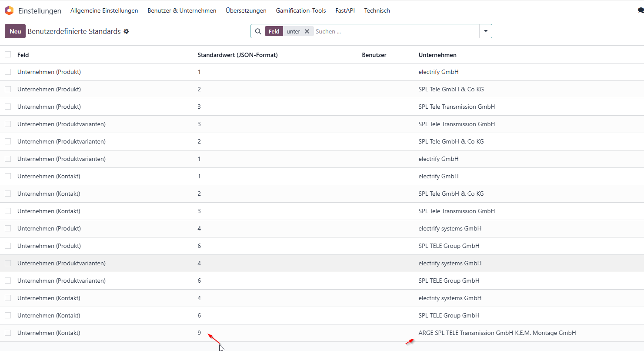Image resolution: width=644 pixels, height=351 pixels.
Task: Click the magnifier search icon
Action: [x=258, y=31]
